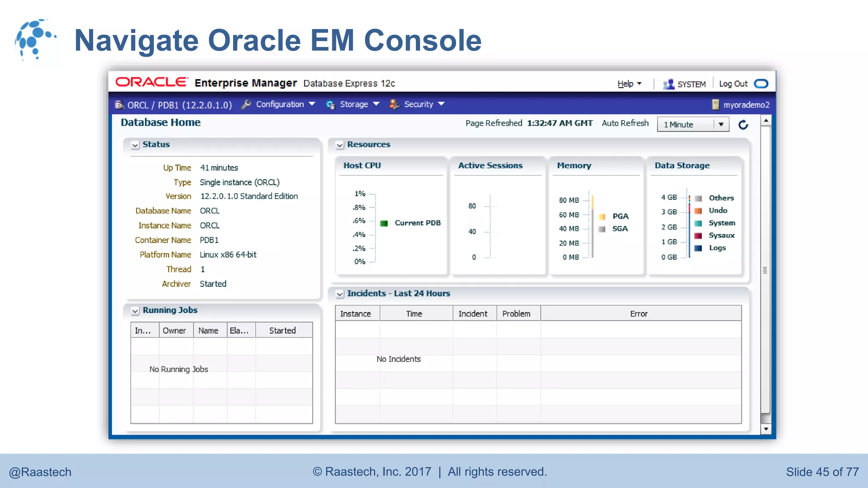The height and width of the screenshot is (488, 868).
Task: Click the Host CPU chart title
Action: 362,166
